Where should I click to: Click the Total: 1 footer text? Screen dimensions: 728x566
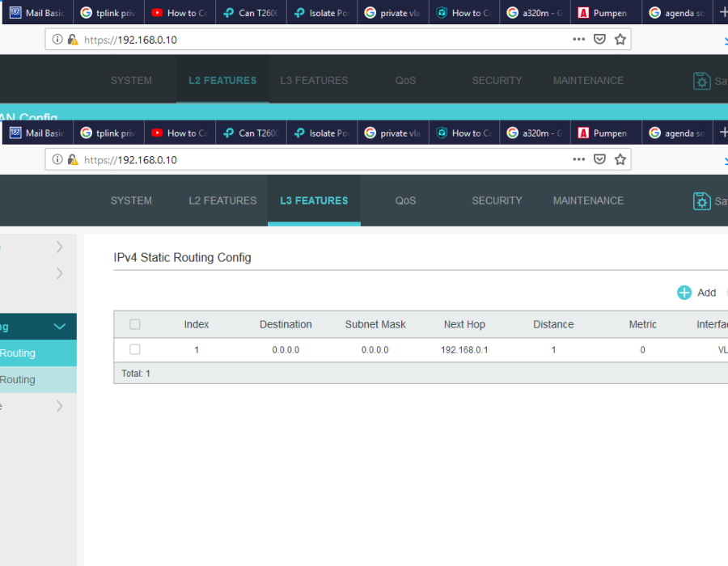click(x=136, y=374)
